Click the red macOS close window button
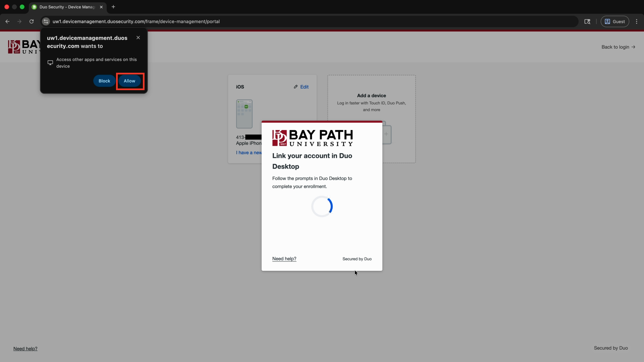The height and width of the screenshot is (362, 644). [7, 7]
